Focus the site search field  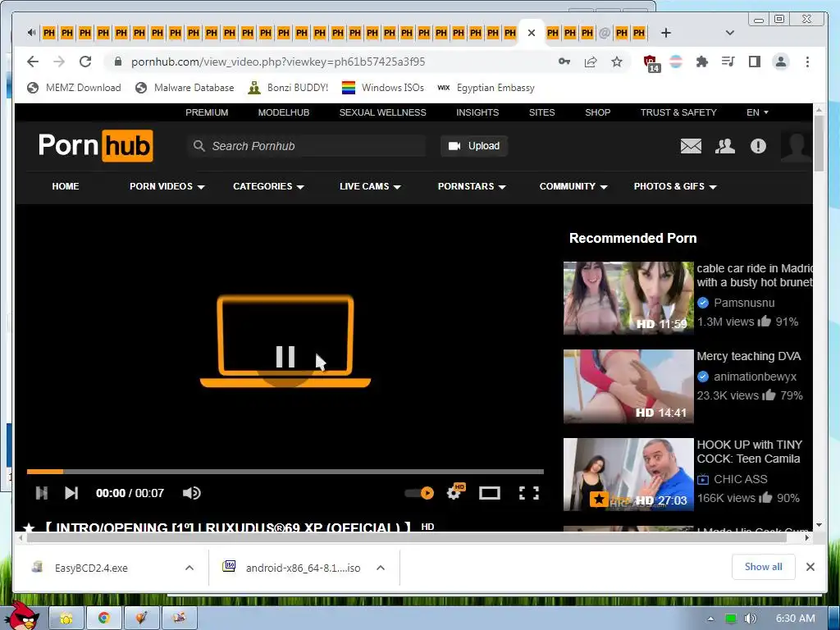[307, 146]
